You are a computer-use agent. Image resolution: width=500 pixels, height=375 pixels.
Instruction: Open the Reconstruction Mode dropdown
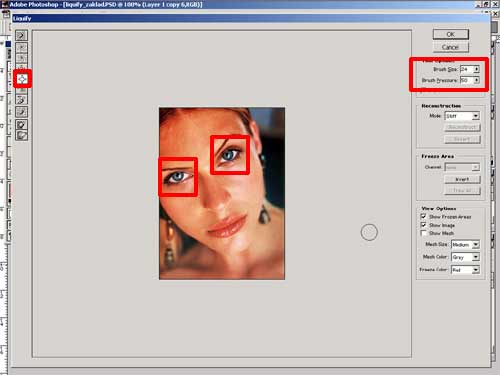tap(462, 116)
